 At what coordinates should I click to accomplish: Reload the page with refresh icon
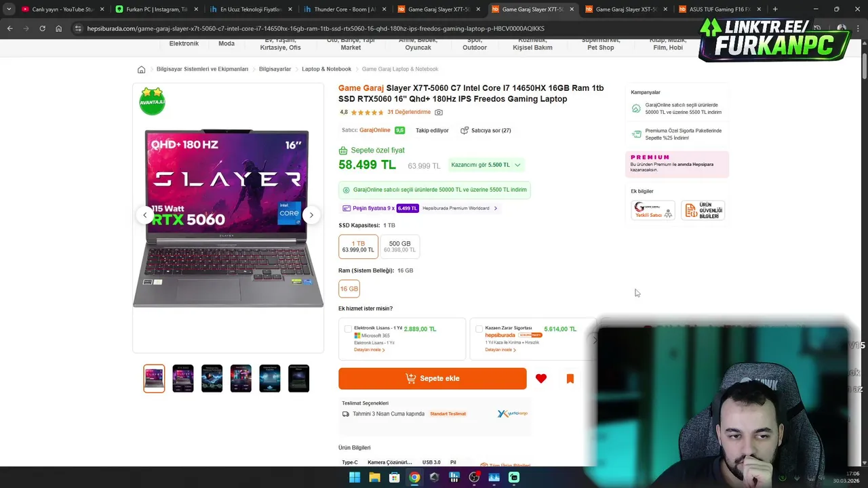42,28
